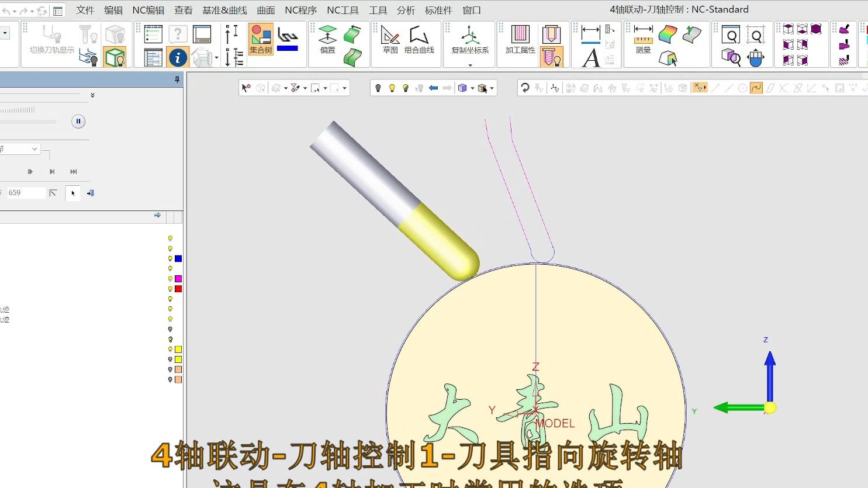Open the NC程序 menu

coord(300,9)
